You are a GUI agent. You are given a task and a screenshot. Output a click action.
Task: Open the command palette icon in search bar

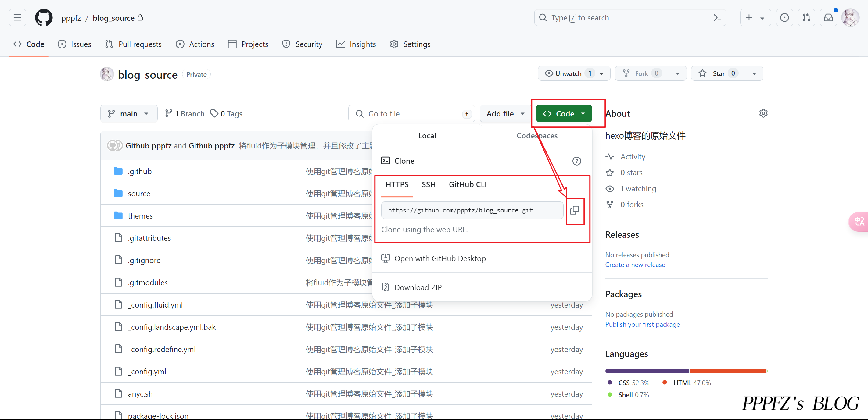(x=718, y=17)
